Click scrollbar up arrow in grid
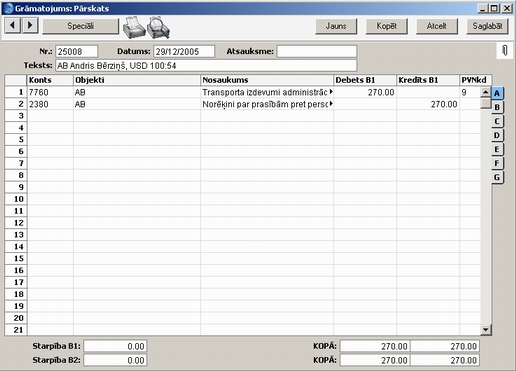This screenshot has height=371, width=516. (x=486, y=92)
